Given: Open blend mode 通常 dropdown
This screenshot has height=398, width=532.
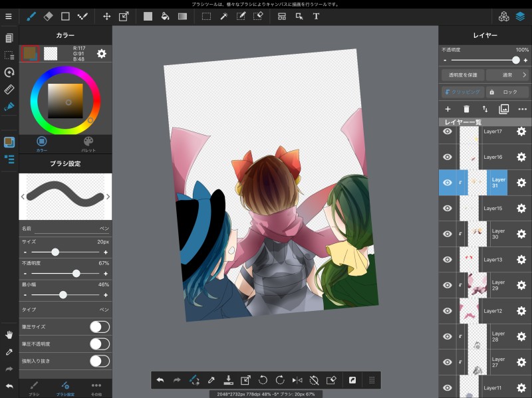Looking at the screenshot, I should pyautogui.click(x=507, y=75).
